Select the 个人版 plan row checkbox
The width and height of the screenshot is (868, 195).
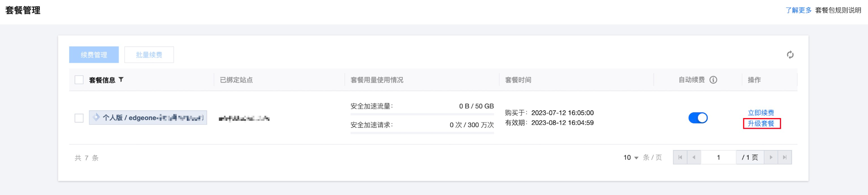click(79, 118)
